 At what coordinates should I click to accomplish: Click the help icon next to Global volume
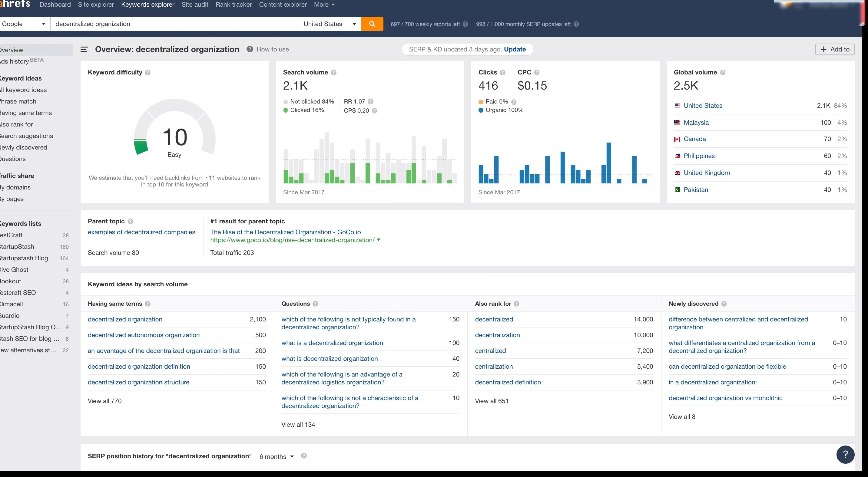(723, 72)
